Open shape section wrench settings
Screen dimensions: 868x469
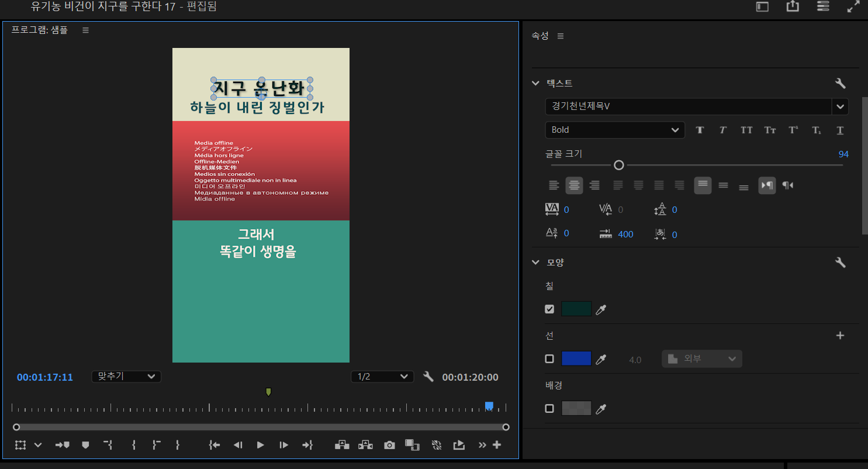coord(841,263)
